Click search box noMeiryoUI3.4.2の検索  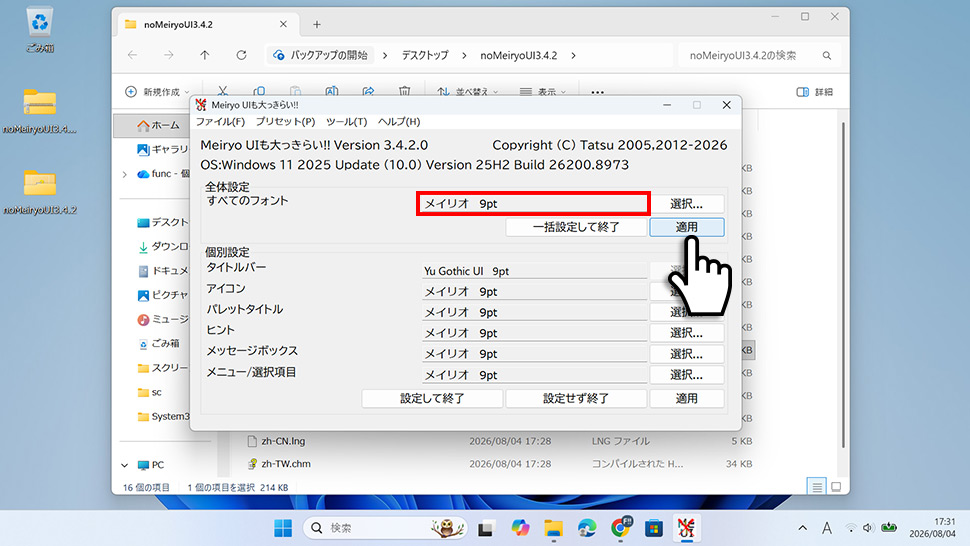(759, 55)
